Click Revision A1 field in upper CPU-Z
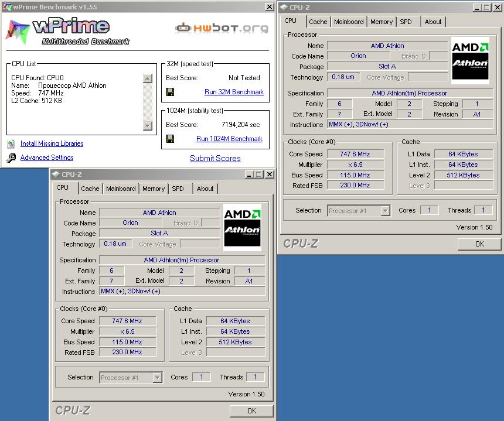 [x=477, y=114]
